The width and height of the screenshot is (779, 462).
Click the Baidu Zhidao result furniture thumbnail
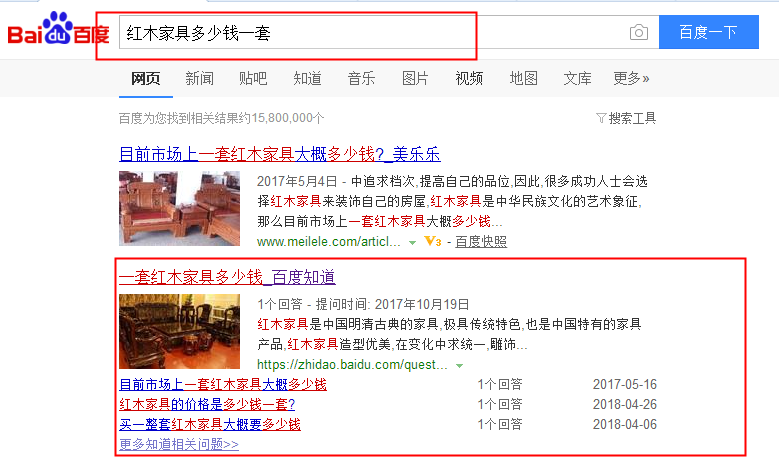point(179,331)
